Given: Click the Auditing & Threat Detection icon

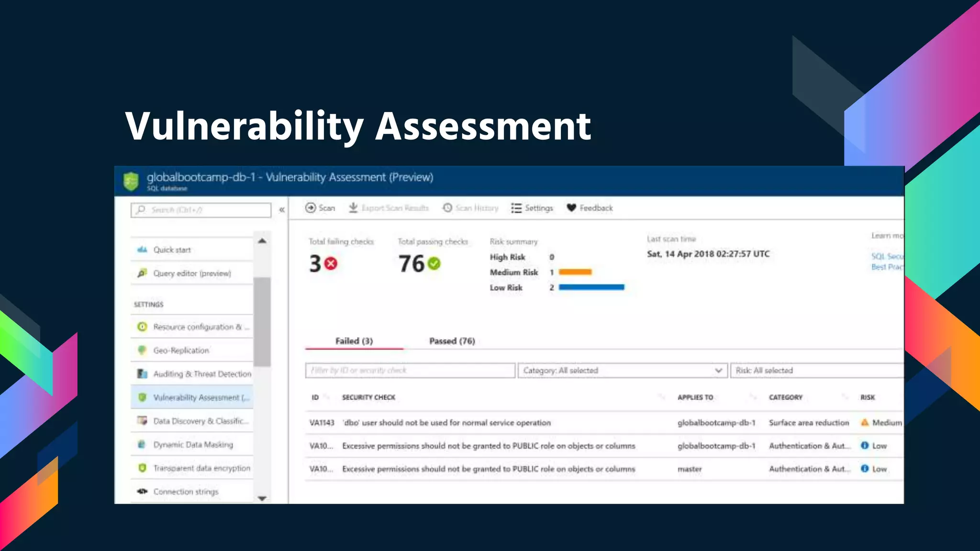Looking at the screenshot, I should 142,374.
